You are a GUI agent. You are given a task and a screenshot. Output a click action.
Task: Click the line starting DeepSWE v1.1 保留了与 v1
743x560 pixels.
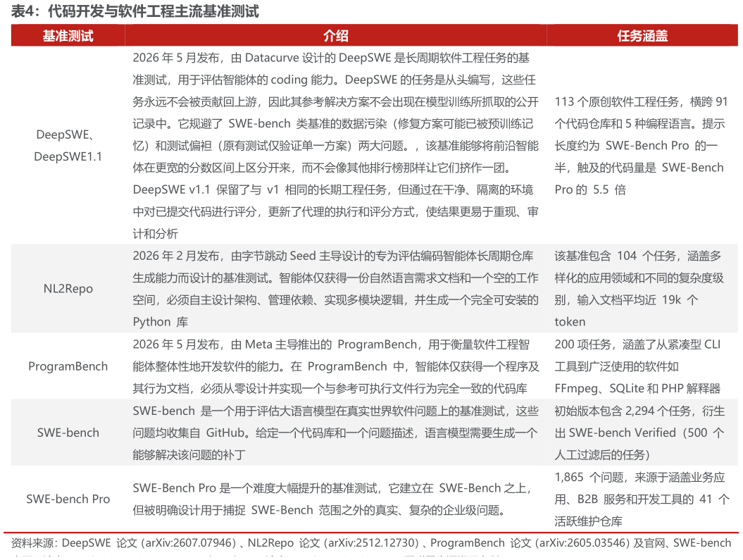click(x=333, y=190)
